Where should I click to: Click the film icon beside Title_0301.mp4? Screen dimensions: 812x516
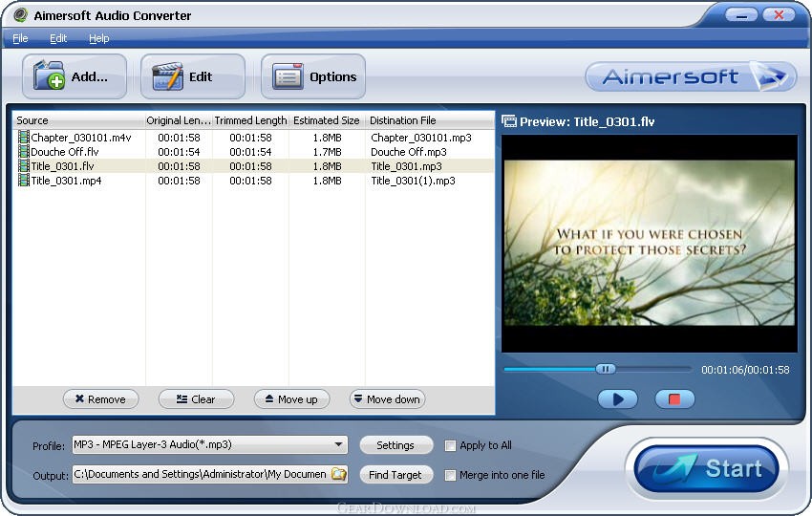pos(24,181)
